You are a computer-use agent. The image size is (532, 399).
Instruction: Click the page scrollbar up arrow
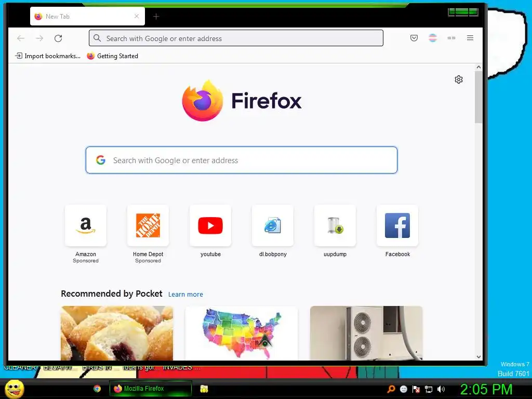(478, 67)
